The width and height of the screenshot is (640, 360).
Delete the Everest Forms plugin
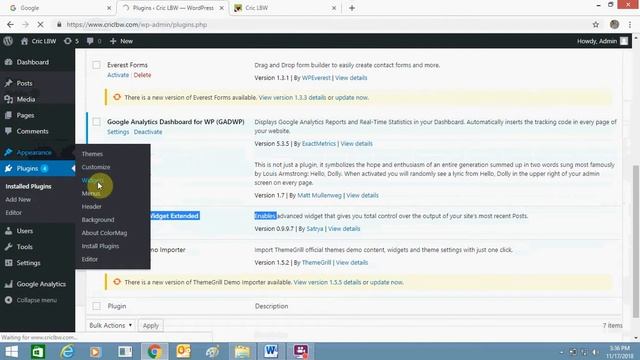(142, 75)
